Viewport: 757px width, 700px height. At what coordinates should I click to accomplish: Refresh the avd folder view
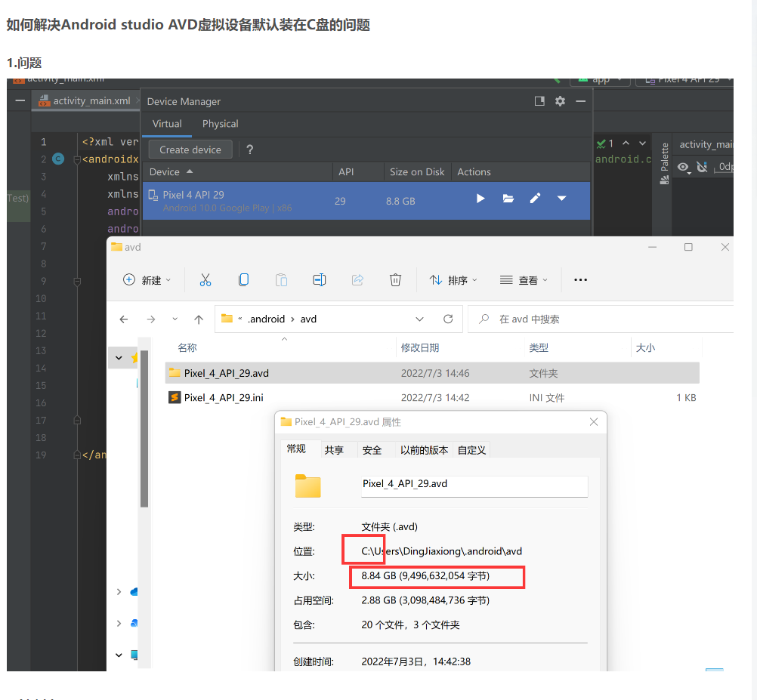click(x=448, y=319)
